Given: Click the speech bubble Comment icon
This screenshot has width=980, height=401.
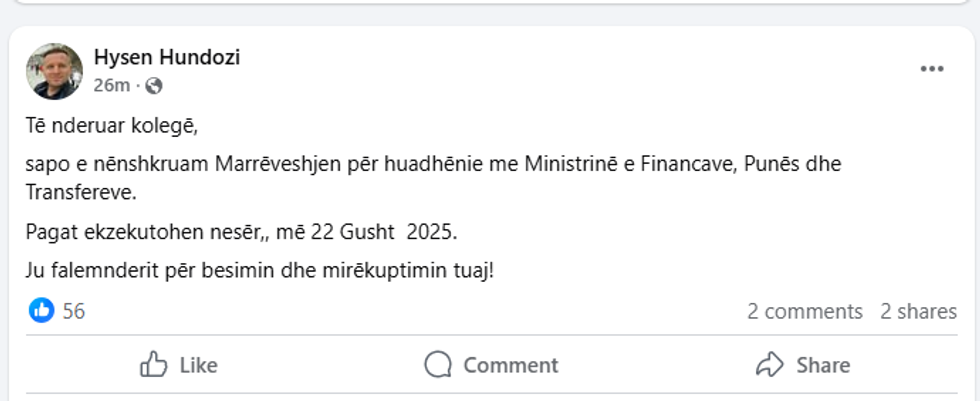Looking at the screenshot, I should click(438, 365).
